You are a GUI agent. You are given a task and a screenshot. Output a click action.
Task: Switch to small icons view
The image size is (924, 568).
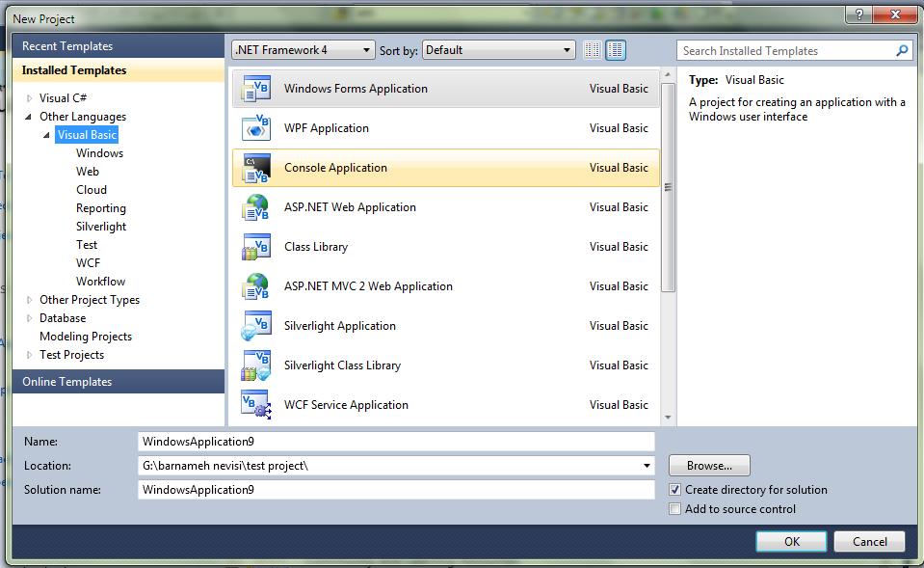click(593, 50)
